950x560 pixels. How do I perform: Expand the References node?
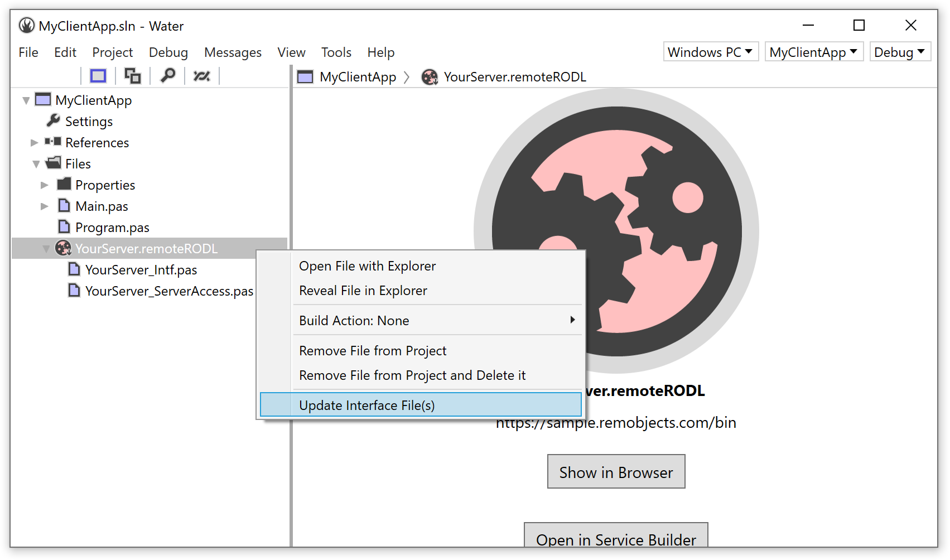click(x=34, y=143)
